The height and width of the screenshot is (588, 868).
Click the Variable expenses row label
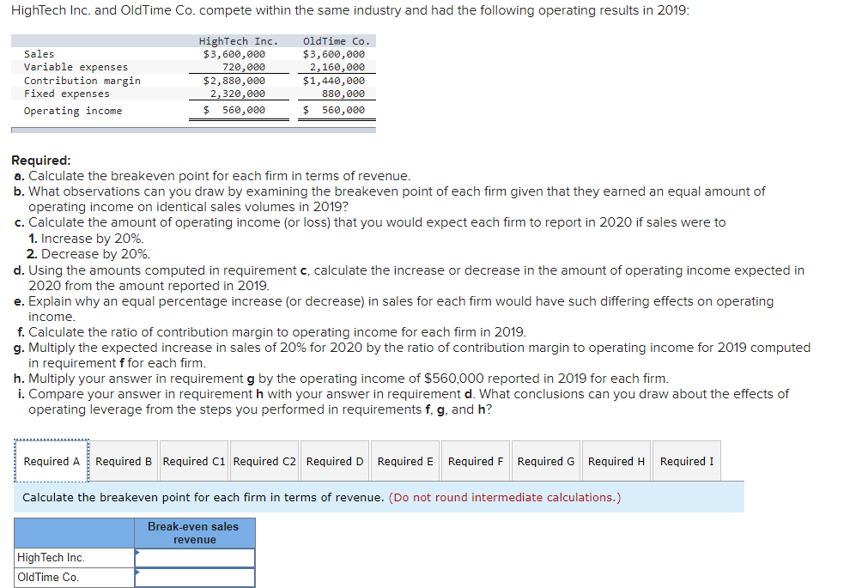tap(76, 67)
